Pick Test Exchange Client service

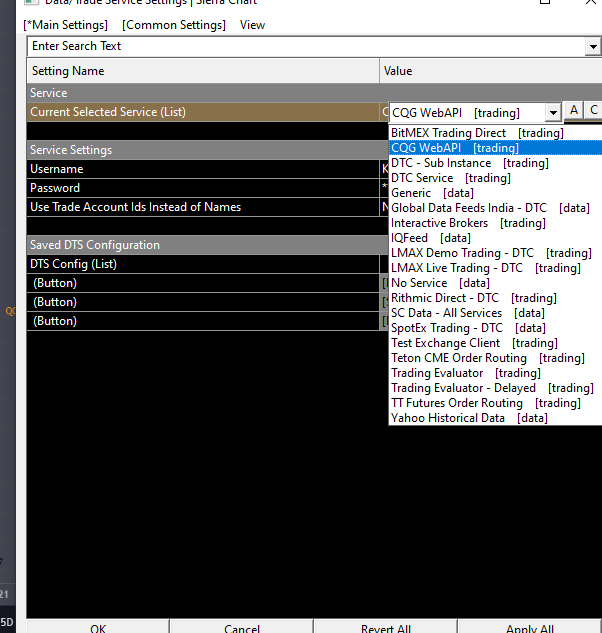click(x=495, y=343)
